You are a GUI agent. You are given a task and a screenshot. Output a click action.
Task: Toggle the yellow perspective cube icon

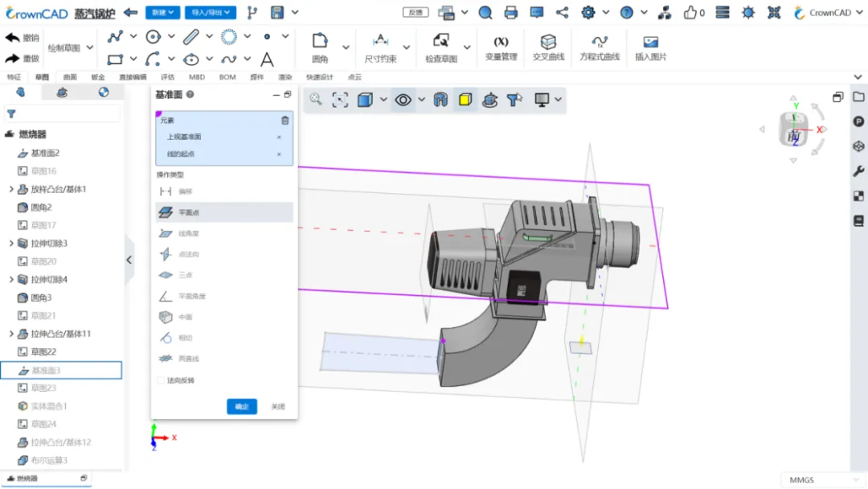click(x=465, y=100)
